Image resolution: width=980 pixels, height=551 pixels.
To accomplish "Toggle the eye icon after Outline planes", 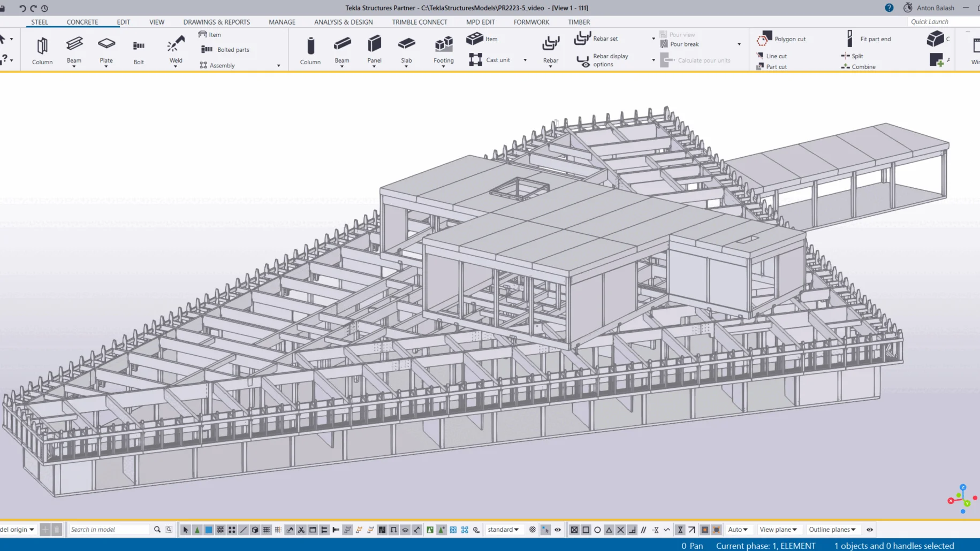I will pyautogui.click(x=870, y=530).
